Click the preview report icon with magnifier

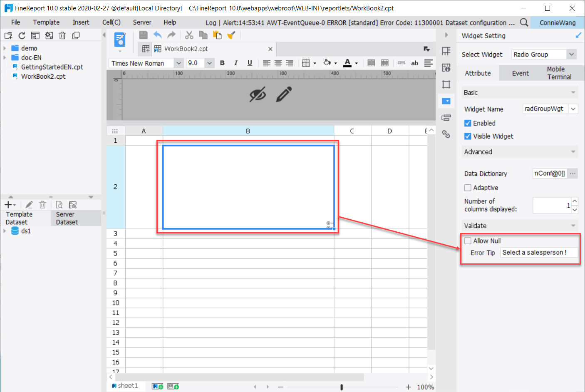pyautogui.click(x=59, y=205)
